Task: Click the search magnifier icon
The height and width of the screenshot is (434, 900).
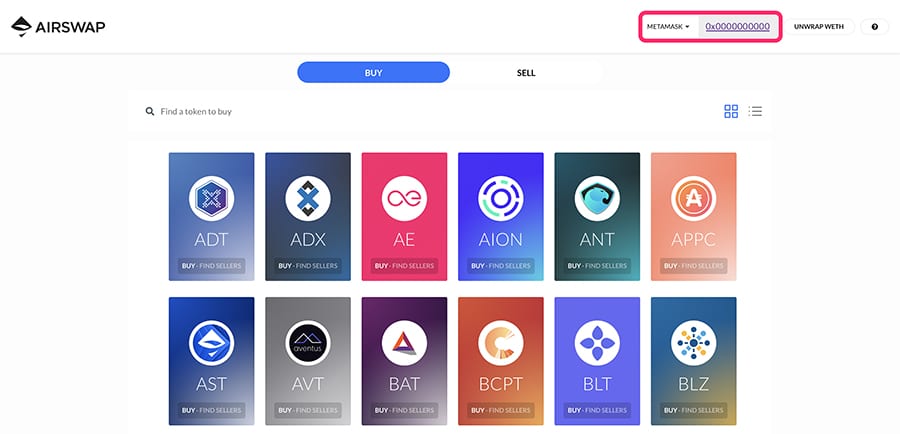Action: (150, 112)
